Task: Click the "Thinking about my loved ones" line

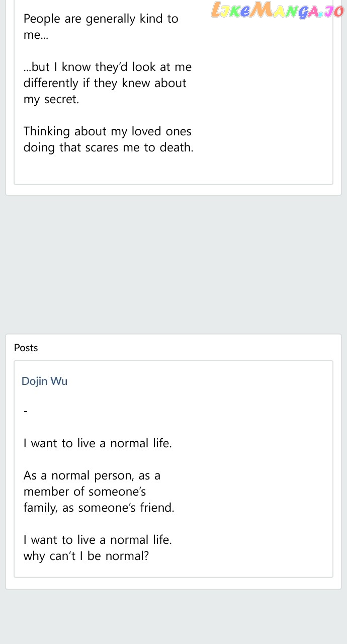Action: [108, 131]
